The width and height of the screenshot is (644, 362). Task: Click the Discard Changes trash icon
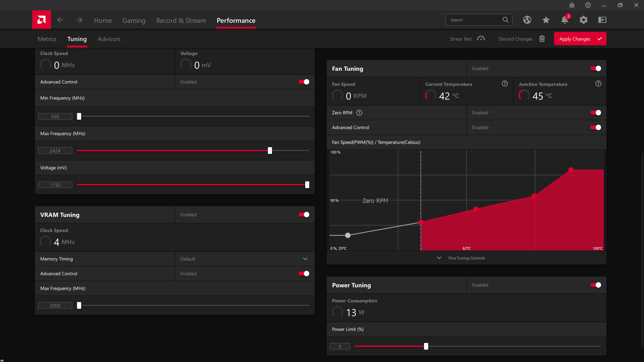coord(542,39)
